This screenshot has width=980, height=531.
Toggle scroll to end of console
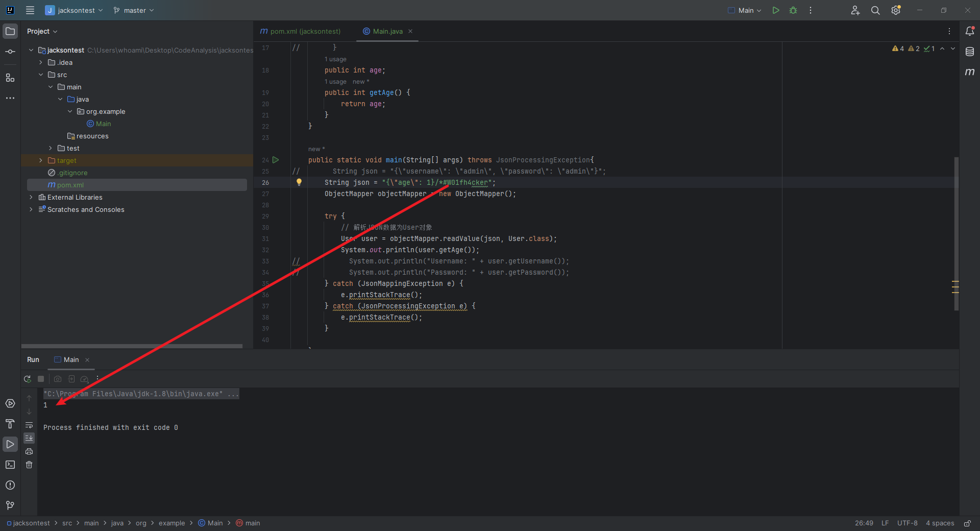click(x=29, y=438)
